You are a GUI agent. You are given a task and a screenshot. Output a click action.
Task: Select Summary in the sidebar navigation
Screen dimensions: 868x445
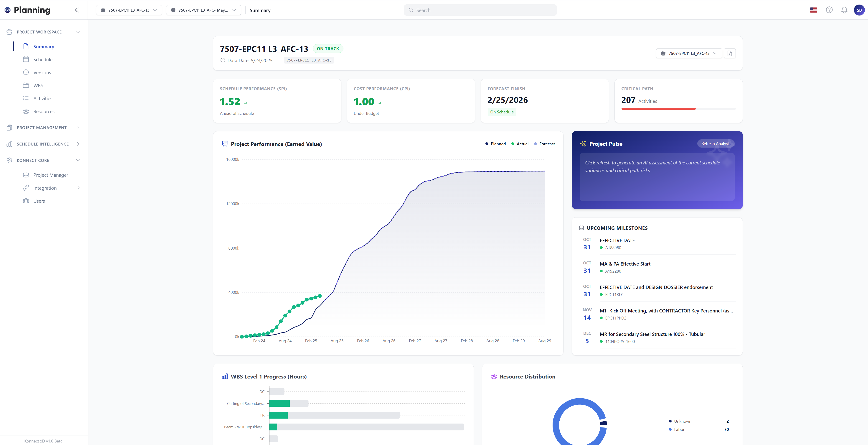(x=43, y=46)
